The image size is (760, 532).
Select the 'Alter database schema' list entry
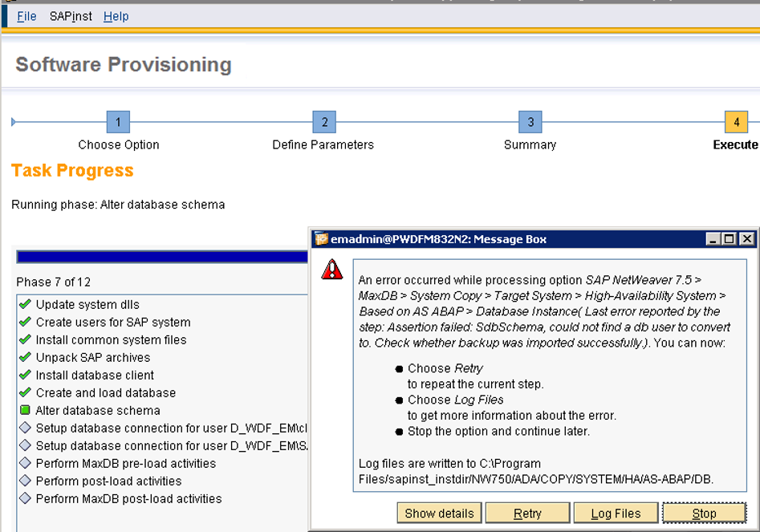98,410
